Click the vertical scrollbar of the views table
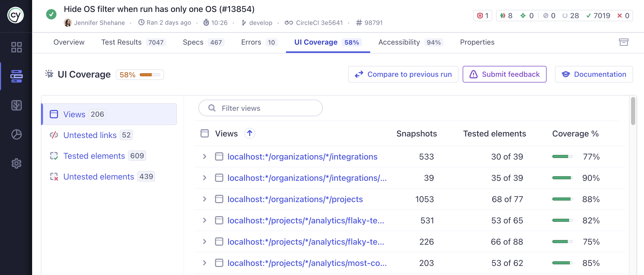The height and width of the screenshot is (275, 644). pyautogui.click(x=633, y=111)
